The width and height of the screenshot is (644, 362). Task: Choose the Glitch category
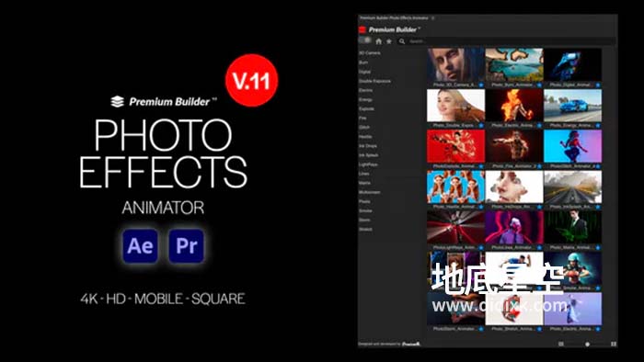364,128
